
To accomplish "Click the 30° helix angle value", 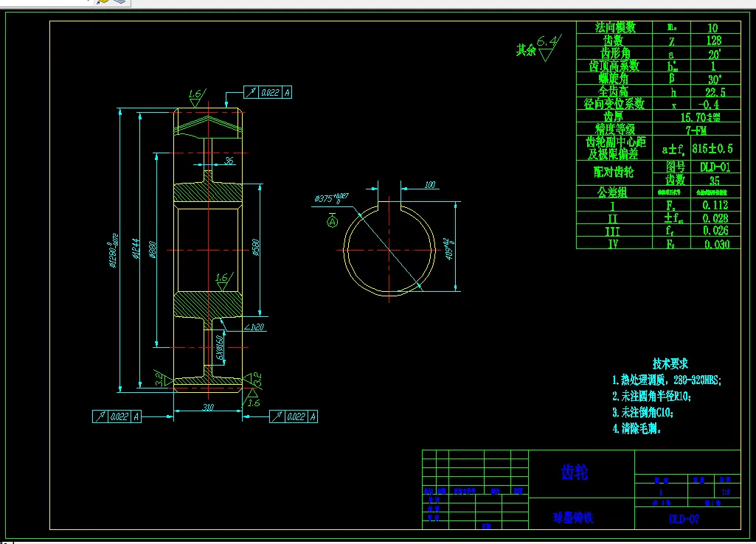I will tap(715, 79).
